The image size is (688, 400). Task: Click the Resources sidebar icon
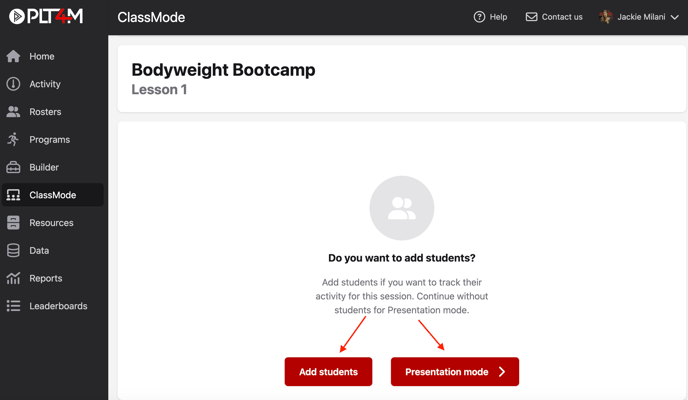click(13, 223)
